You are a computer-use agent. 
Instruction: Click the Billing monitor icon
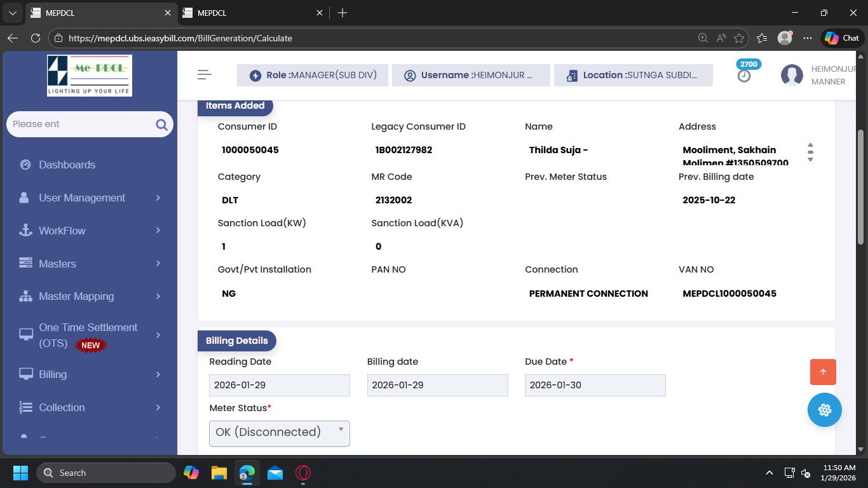pyautogui.click(x=25, y=374)
